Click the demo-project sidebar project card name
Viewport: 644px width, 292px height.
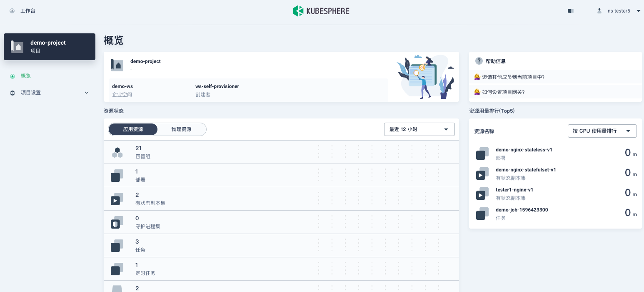[x=48, y=43]
